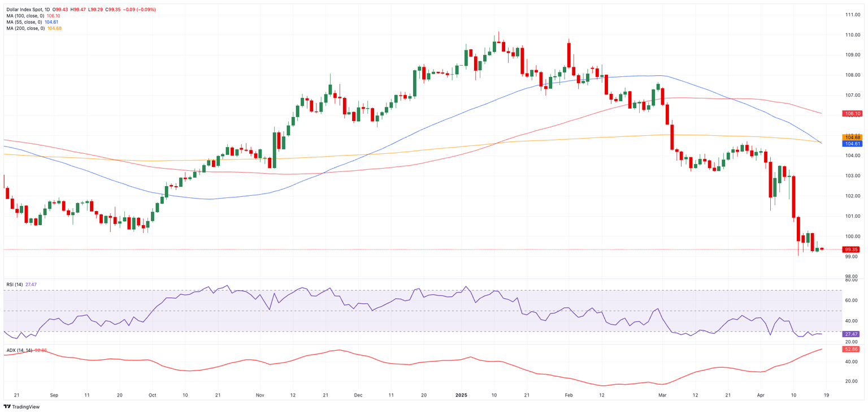
Task: Click the red 106.10 price axis tag
Action: point(852,114)
